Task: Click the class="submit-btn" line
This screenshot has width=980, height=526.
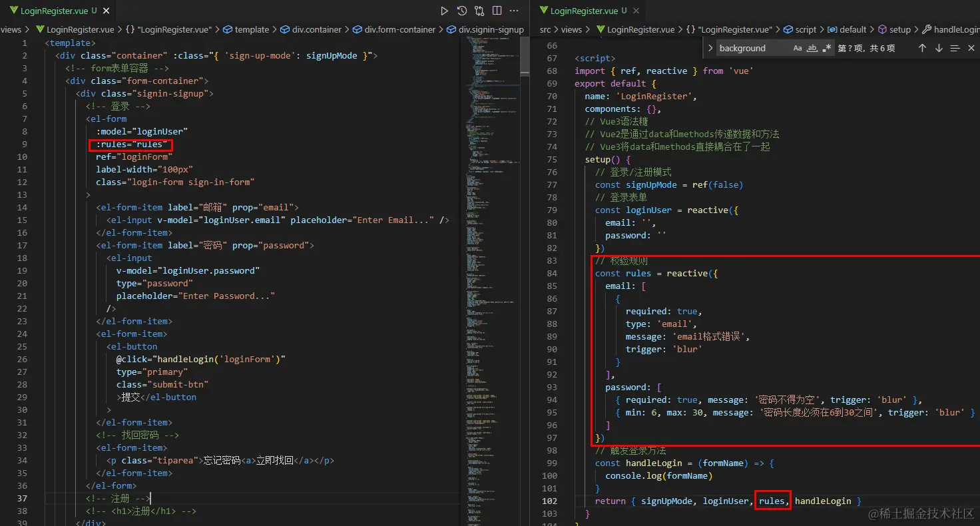Action: 162,384
